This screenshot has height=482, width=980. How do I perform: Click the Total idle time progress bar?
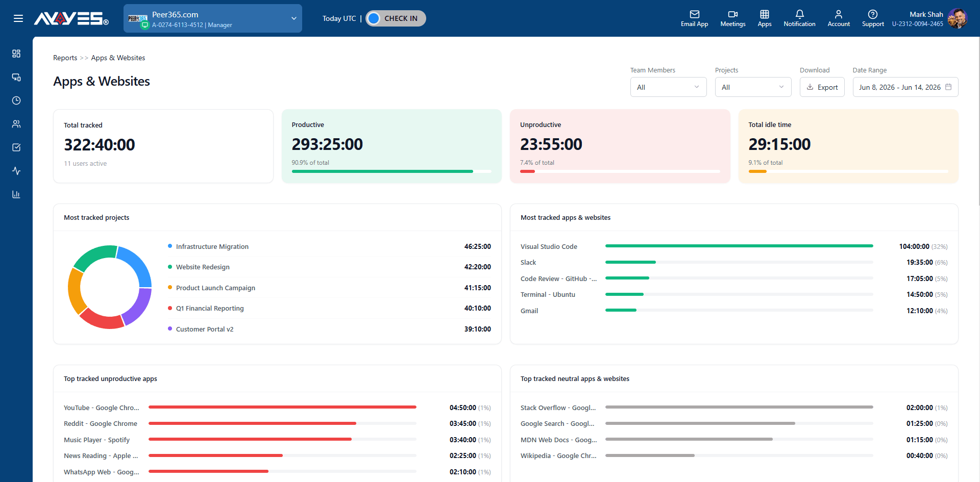848,171
